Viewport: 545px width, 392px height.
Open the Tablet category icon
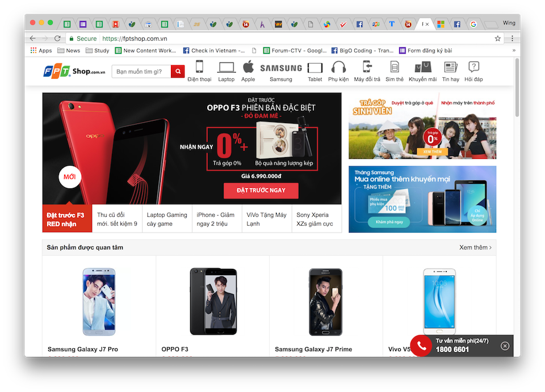(315, 68)
